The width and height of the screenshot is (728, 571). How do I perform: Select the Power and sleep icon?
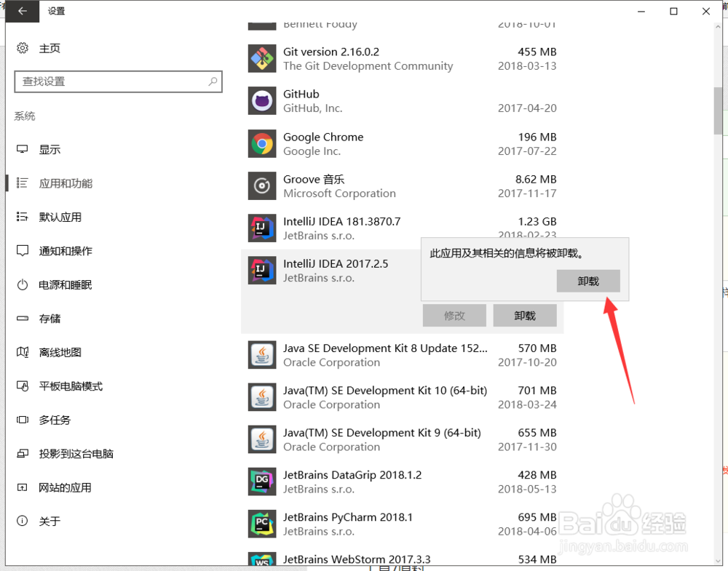23,284
